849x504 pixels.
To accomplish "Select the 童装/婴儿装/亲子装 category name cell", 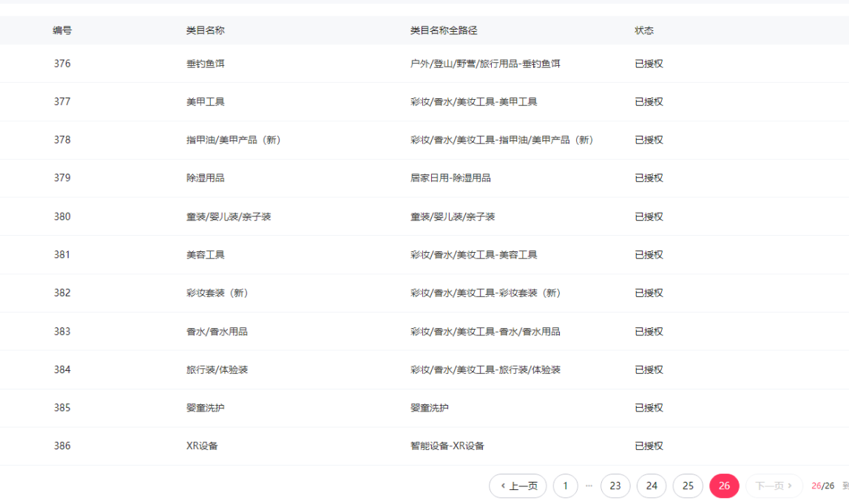I will click(x=229, y=217).
